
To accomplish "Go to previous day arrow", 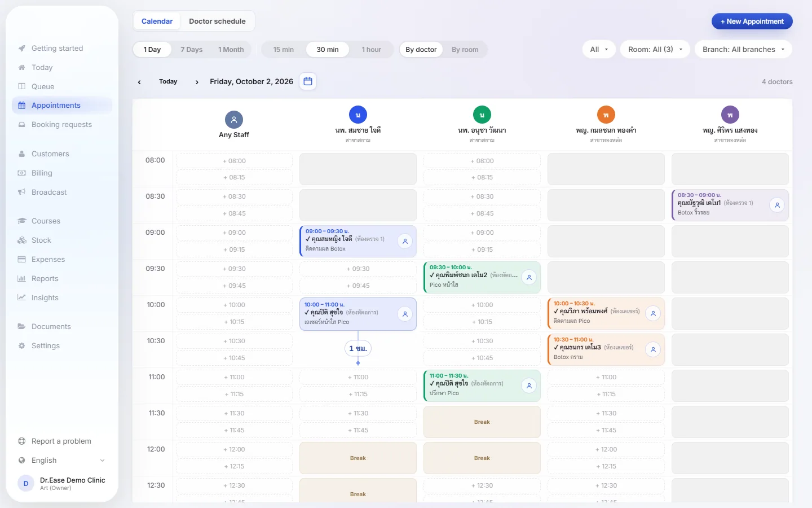I will click(139, 82).
